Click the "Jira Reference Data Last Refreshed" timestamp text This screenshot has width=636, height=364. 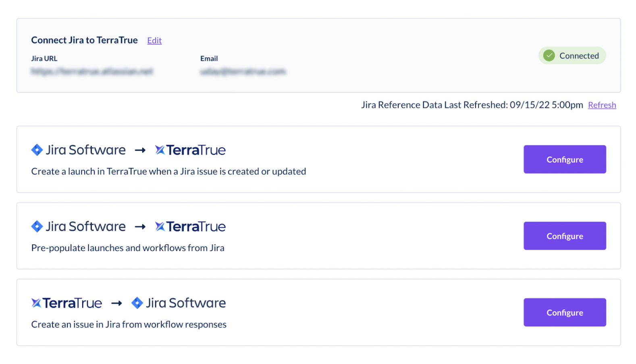coord(472,105)
